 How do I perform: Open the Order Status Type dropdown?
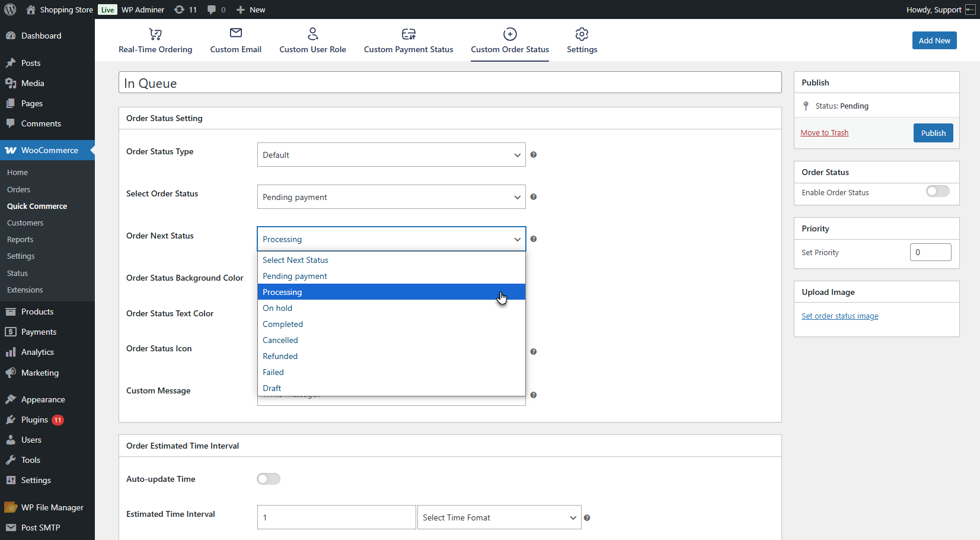(391, 155)
